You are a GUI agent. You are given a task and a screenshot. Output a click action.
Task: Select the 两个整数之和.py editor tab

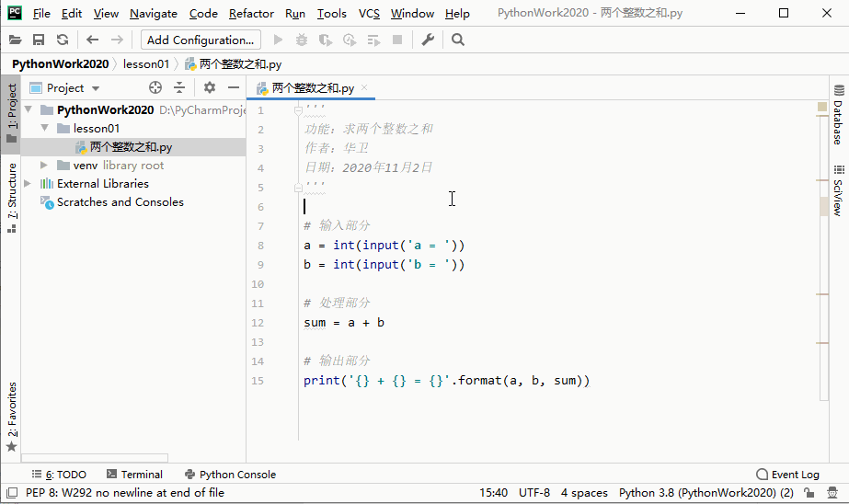pos(311,87)
